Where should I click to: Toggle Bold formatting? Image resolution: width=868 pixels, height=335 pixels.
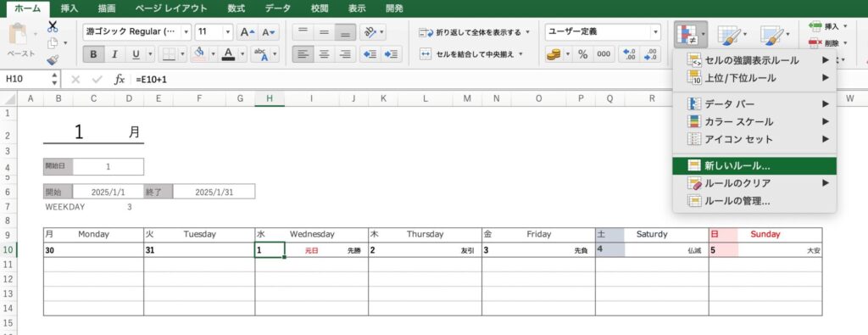pos(93,54)
